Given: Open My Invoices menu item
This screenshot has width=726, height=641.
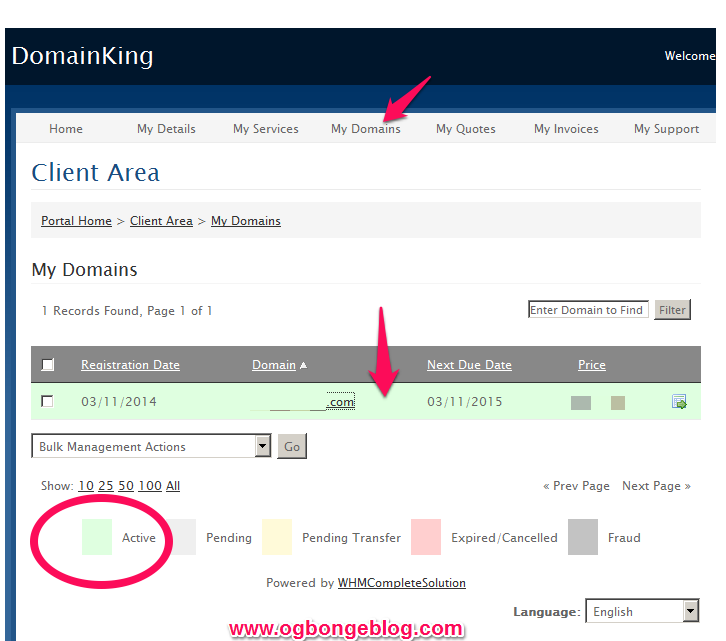Looking at the screenshot, I should 566,129.
